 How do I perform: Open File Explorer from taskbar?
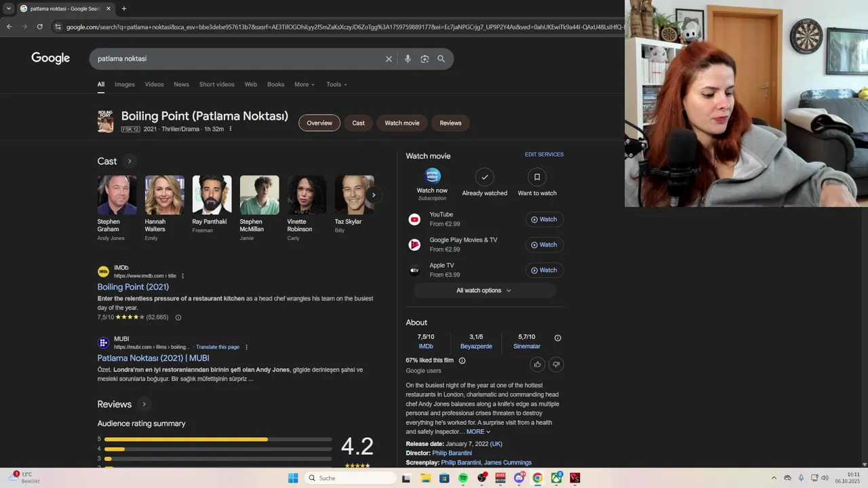[x=425, y=478]
